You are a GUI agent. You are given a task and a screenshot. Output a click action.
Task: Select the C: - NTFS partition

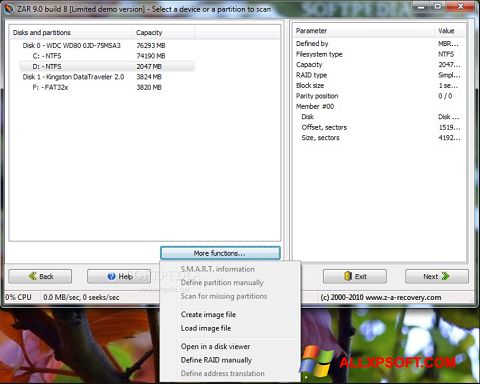(47, 56)
